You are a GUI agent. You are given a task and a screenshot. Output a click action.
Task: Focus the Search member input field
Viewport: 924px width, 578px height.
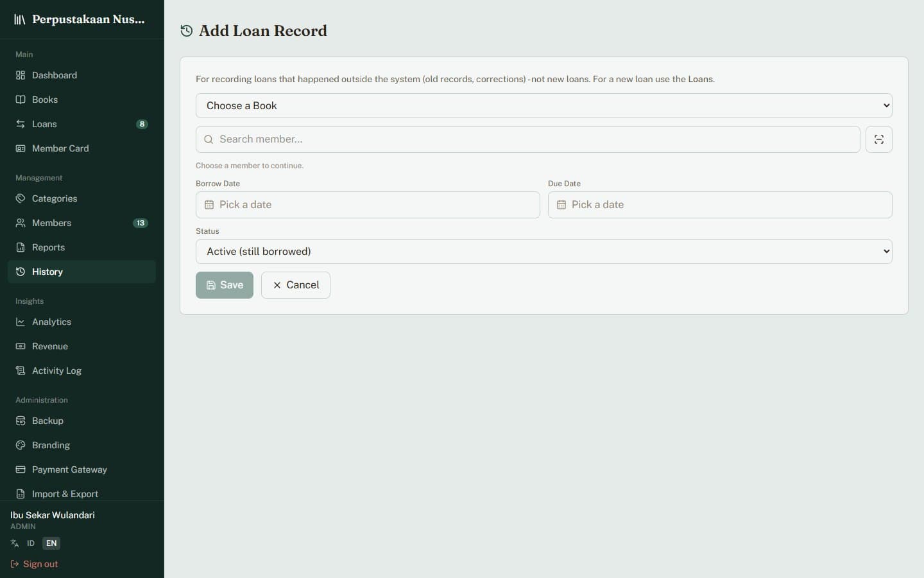(527, 139)
